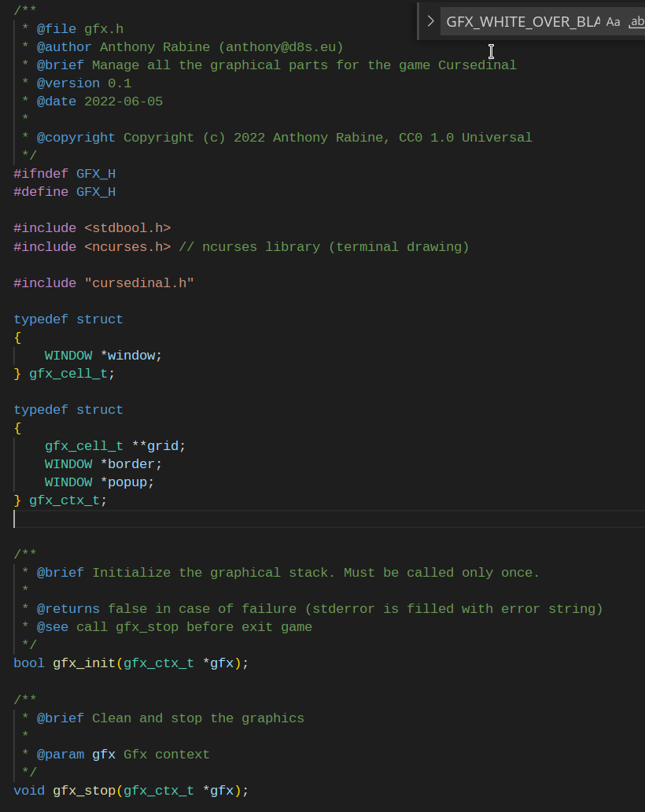The image size is (645, 812).
Task: Click the <ncurses.h> include path
Action: pyautogui.click(x=127, y=247)
